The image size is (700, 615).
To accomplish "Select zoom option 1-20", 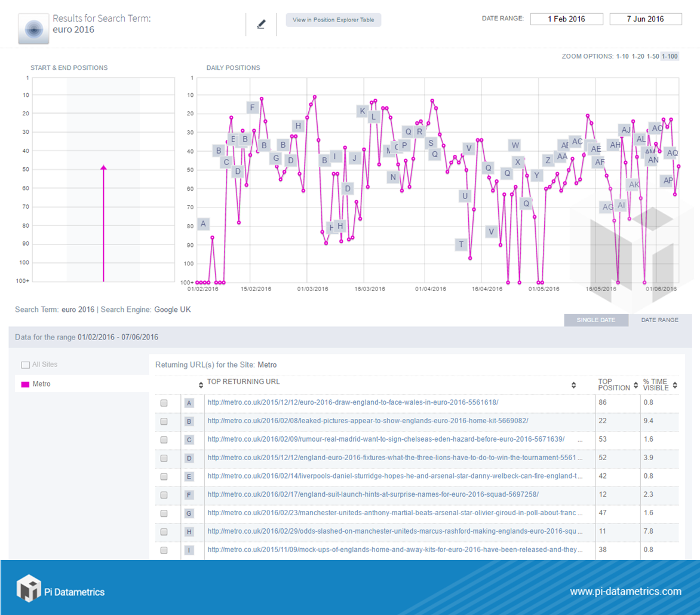I will [638, 56].
